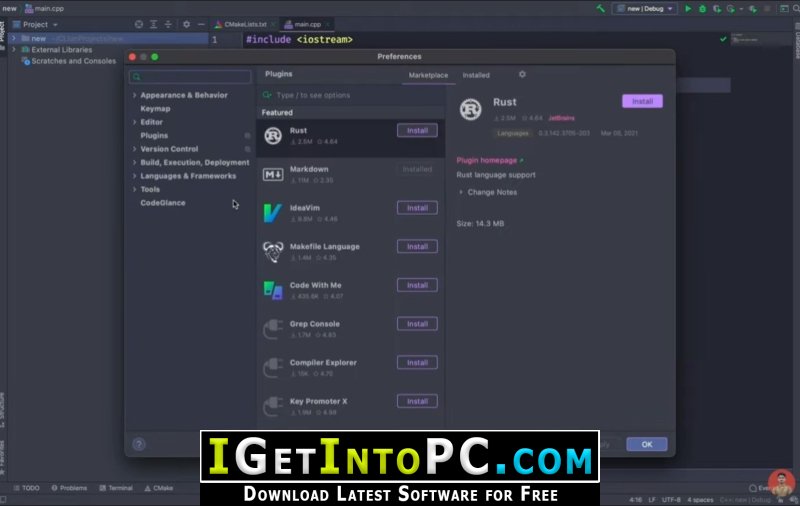This screenshot has height=506, width=800.
Task: Click the IdeaVim plugin icon
Action: 273,212
